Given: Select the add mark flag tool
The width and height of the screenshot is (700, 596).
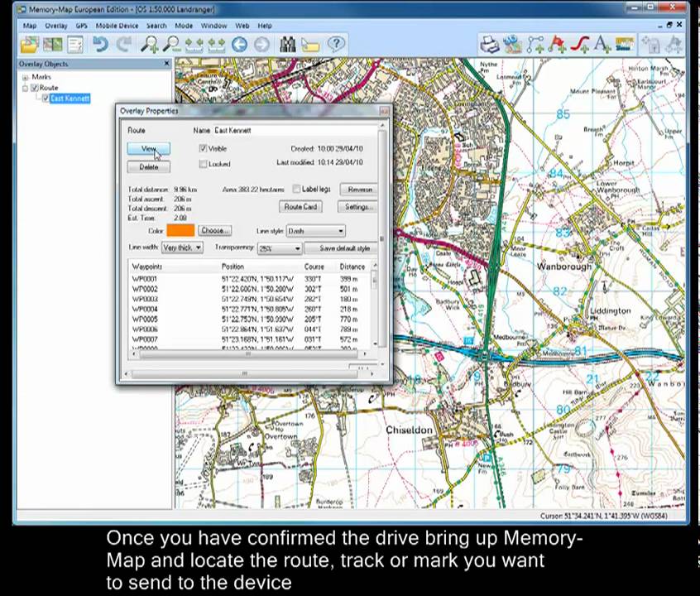Looking at the screenshot, I should click(x=557, y=44).
